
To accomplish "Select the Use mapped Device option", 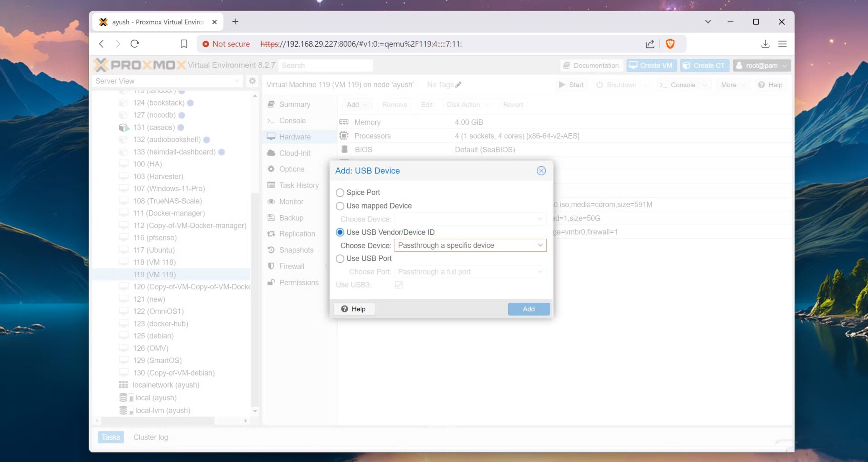I will pyautogui.click(x=340, y=206).
